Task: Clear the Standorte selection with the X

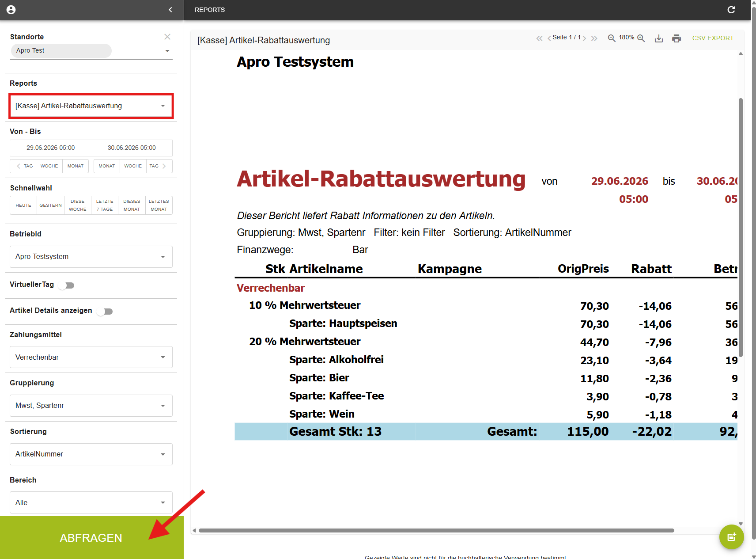Action: pyautogui.click(x=167, y=37)
